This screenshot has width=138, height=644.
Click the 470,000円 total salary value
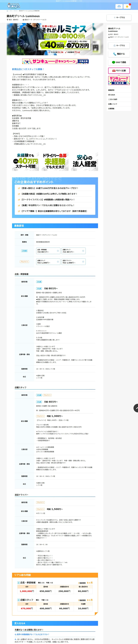click(x=27, y=608)
